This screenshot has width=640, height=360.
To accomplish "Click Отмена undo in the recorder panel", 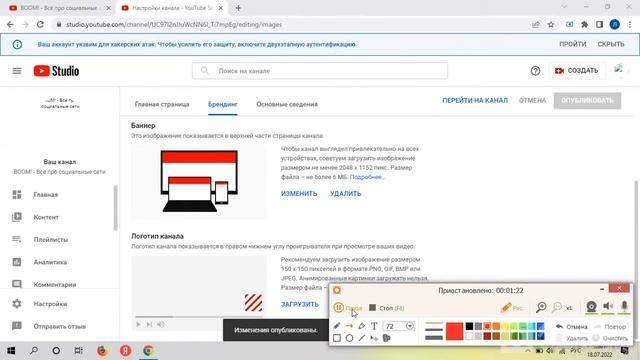I will tap(572, 327).
